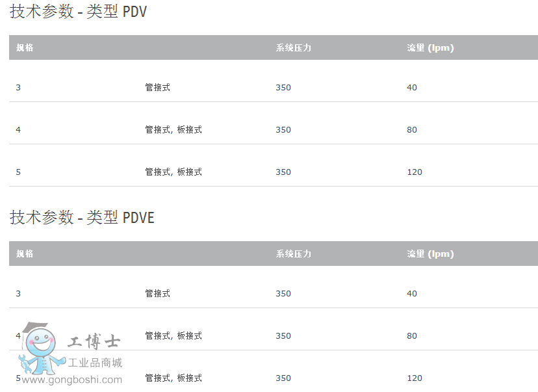Viewport: 538px width, 392px height.
Task: Click 管接式 in PDVE size 3 row
Action: tap(157, 294)
